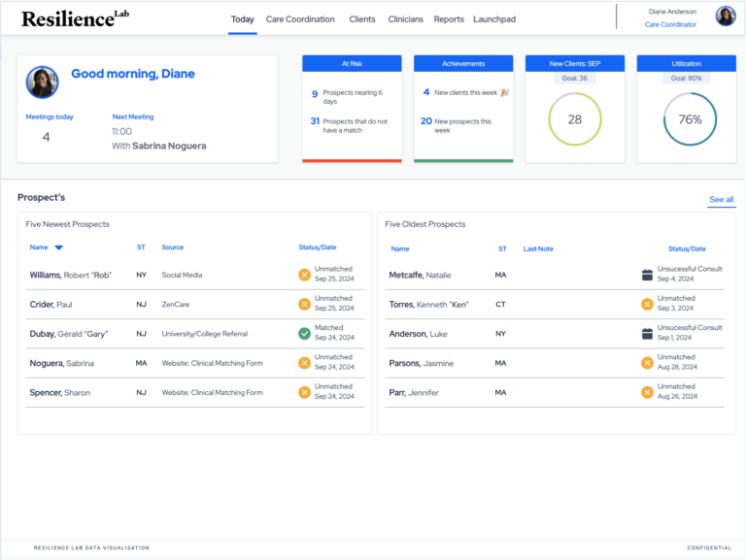This screenshot has width=746, height=560.
Task: Click Unmatched icon for Spencer, Sharon
Action: (x=304, y=393)
